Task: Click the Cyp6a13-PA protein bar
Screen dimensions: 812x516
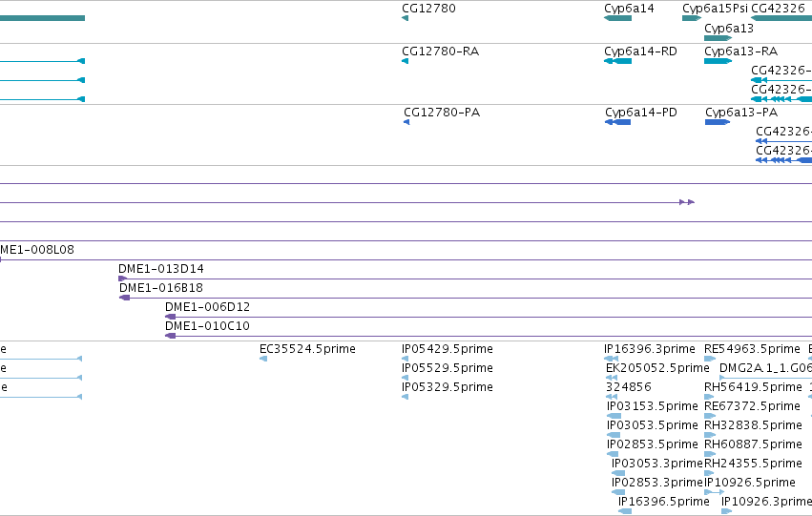Action: tap(718, 122)
